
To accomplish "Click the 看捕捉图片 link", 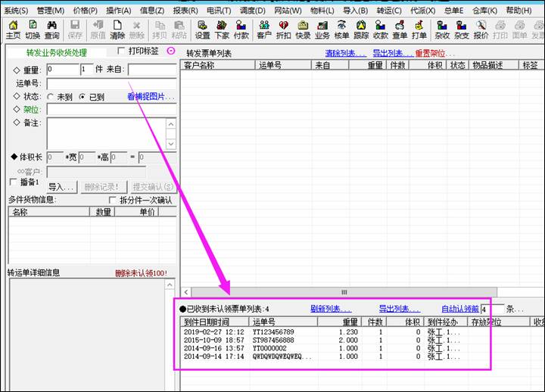I will [x=151, y=97].
